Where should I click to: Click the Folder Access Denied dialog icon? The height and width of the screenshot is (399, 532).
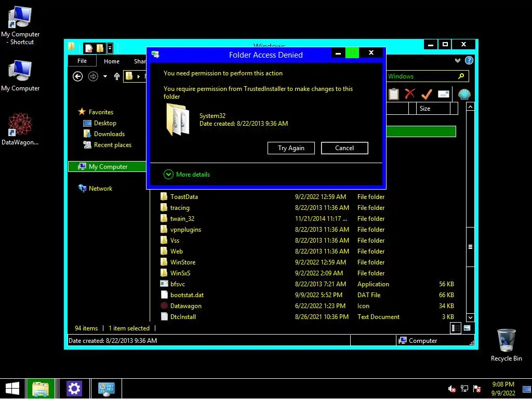(155, 54)
